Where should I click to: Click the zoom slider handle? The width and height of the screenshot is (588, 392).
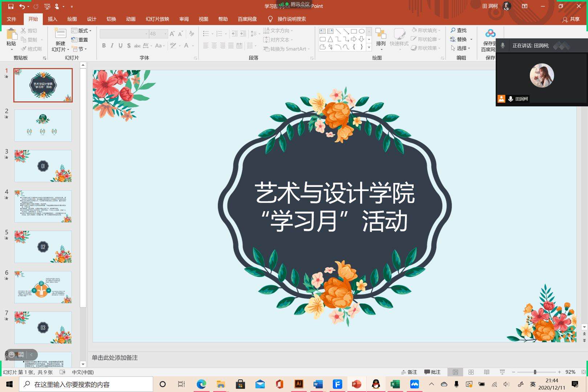tap(535, 372)
